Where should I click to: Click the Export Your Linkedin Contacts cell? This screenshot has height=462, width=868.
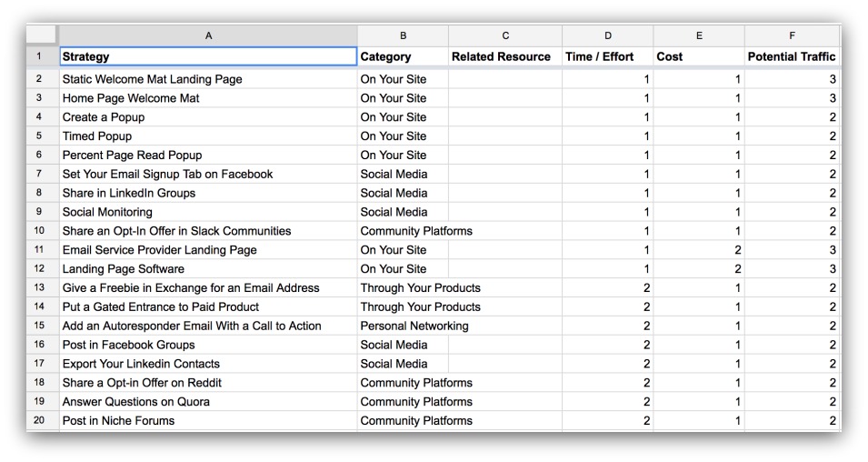208,364
